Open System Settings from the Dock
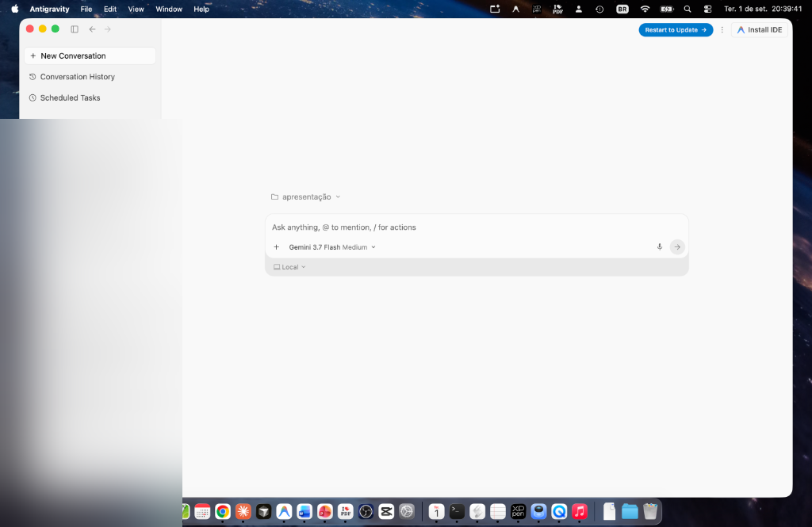812x527 pixels. 407,511
